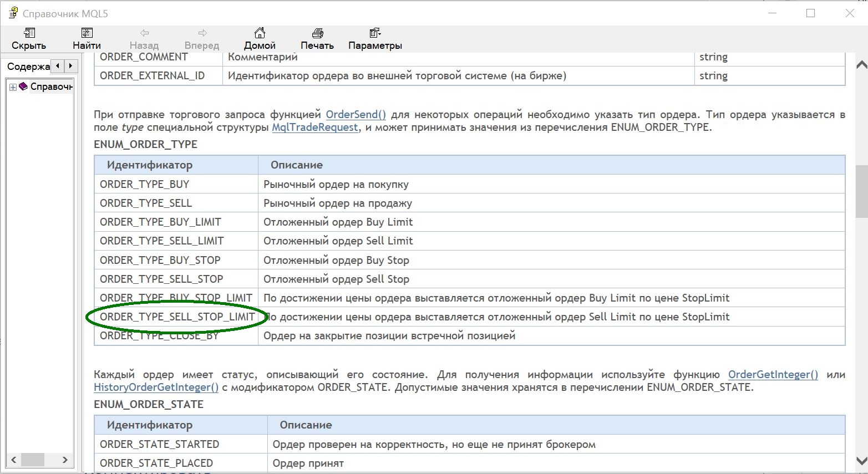Click the Печать (Print) icon

tap(317, 33)
